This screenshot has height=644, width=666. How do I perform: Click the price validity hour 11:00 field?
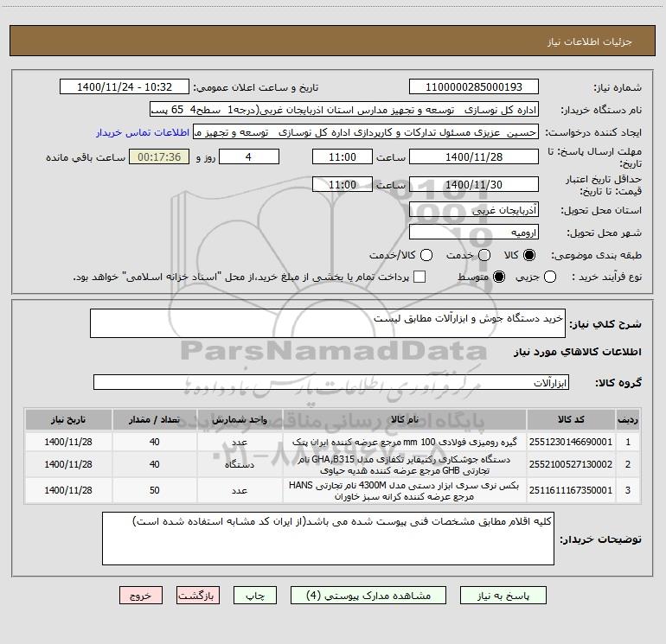tap(343, 184)
